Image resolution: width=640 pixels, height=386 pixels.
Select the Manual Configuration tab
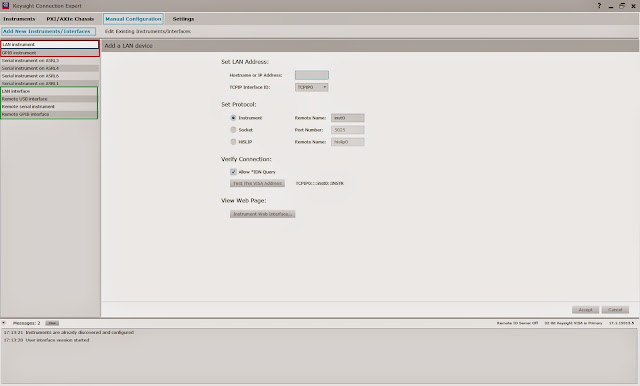[133, 19]
